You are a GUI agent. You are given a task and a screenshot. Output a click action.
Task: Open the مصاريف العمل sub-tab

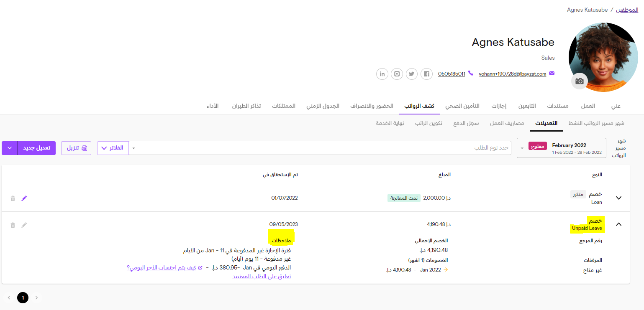click(x=507, y=123)
